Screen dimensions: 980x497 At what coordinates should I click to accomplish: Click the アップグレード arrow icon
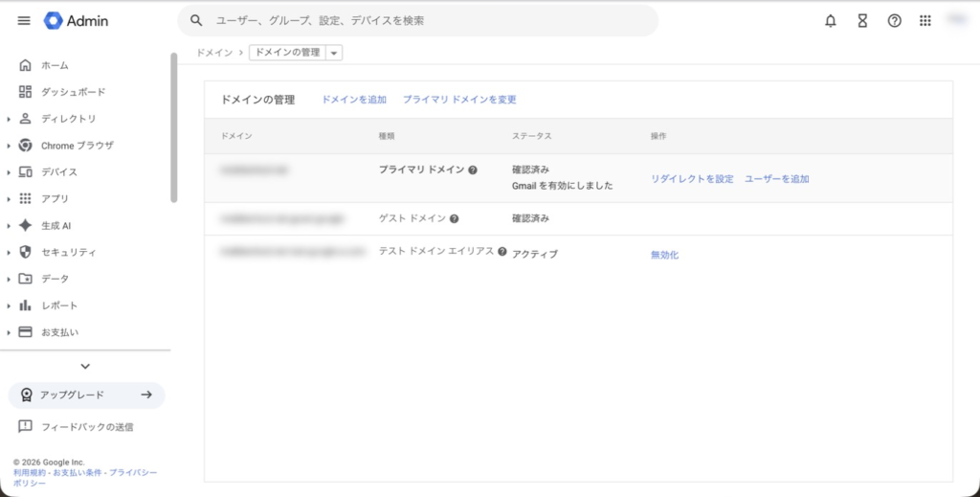coord(146,395)
